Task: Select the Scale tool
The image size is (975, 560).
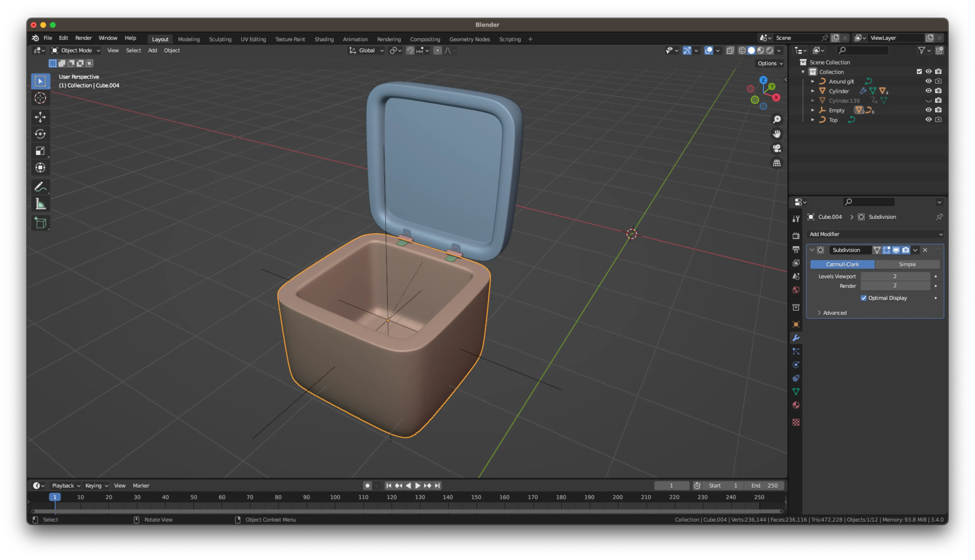Action: [40, 151]
